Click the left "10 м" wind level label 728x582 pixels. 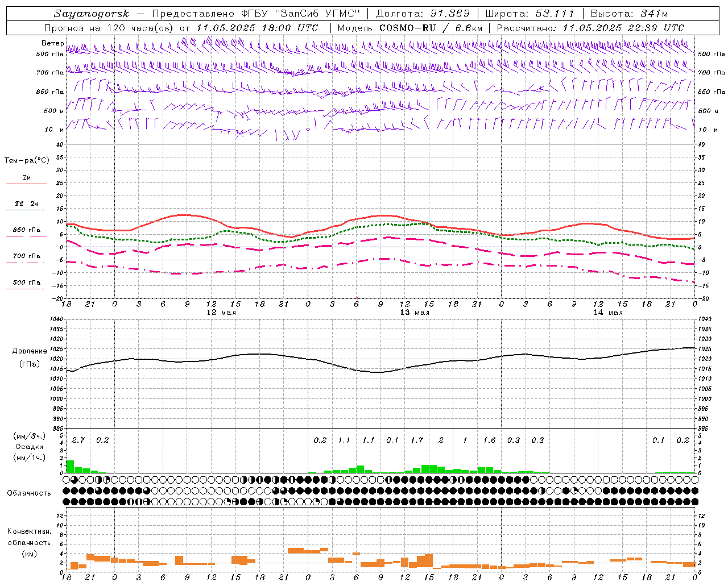(x=54, y=130)
